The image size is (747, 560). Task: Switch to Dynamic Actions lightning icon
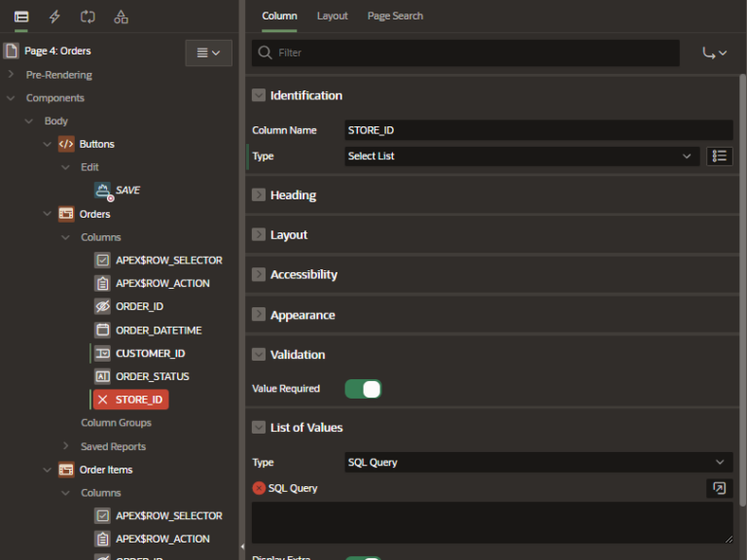pyautogui.click(x=54, y=17)
